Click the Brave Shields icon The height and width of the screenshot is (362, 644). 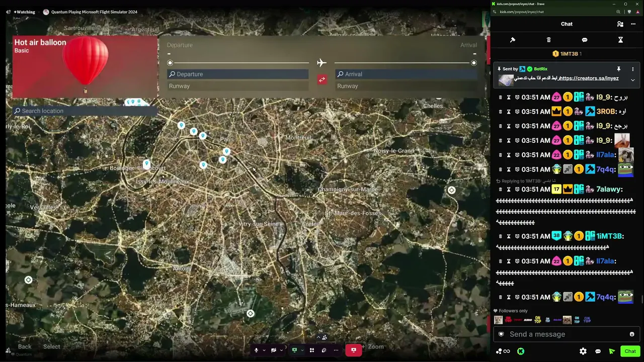click(629, 12)
